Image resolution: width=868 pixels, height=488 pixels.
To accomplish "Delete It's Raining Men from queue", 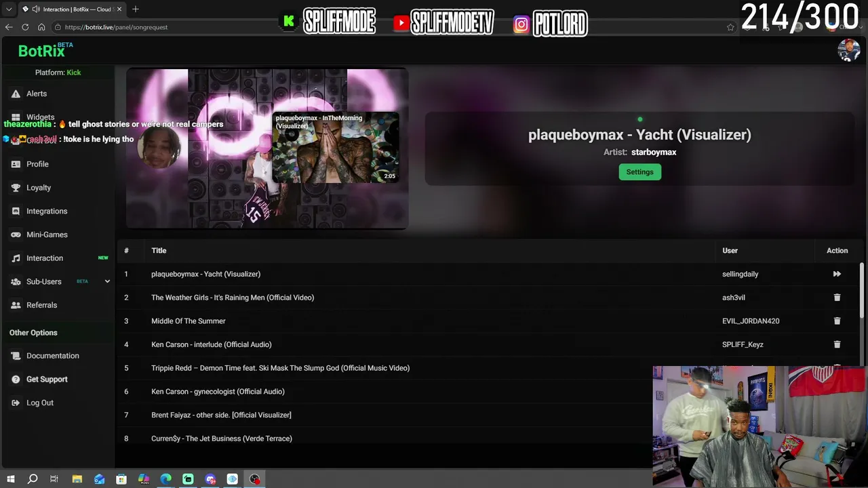I will click(x=837, y=298).
